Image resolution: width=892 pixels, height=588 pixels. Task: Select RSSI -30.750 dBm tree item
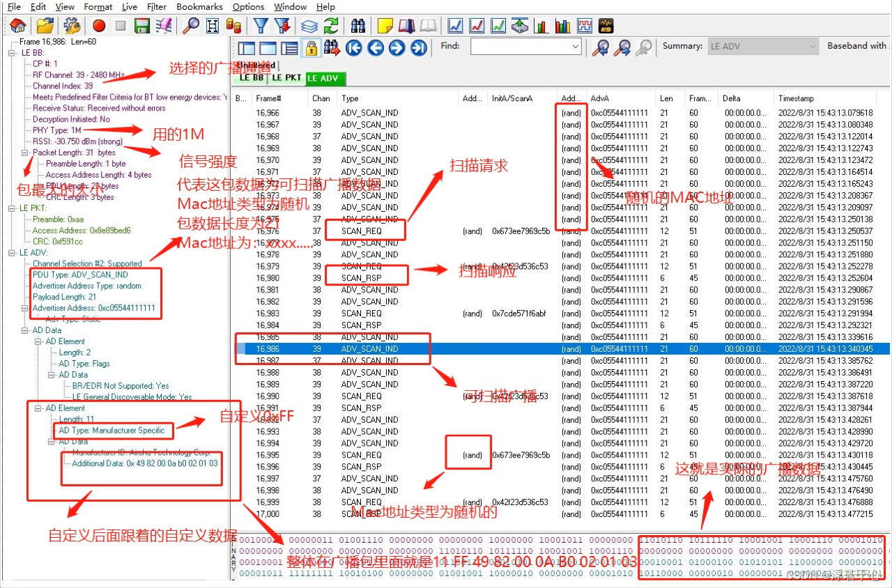point(77,141)
